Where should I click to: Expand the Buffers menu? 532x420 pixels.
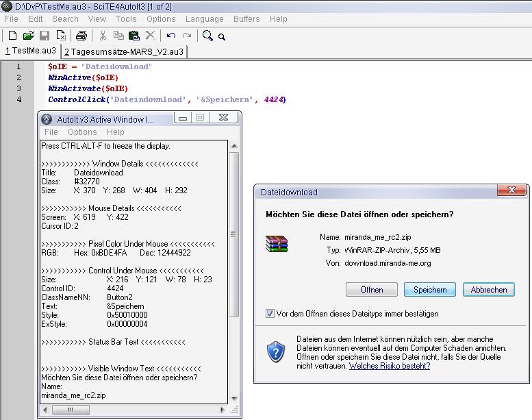(246, 19)
